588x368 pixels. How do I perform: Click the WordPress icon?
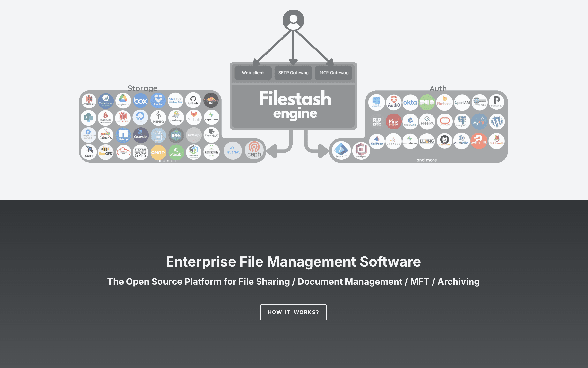[497, 121]
